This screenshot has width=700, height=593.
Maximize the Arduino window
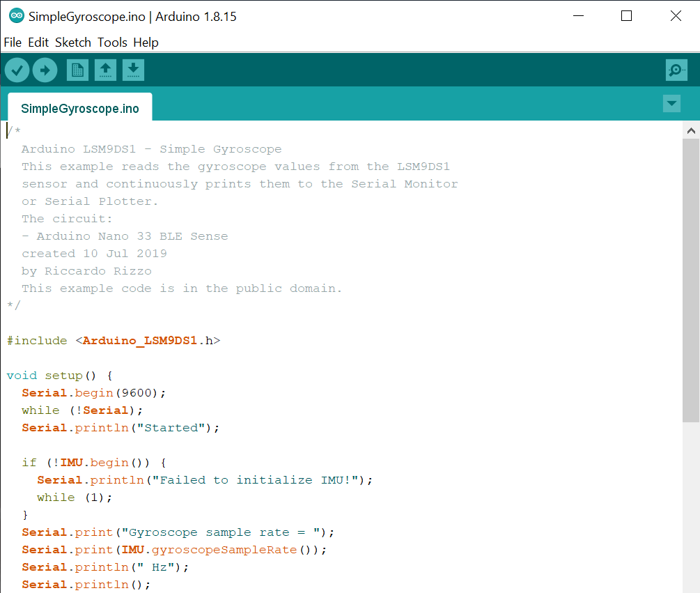coord(626,16)
